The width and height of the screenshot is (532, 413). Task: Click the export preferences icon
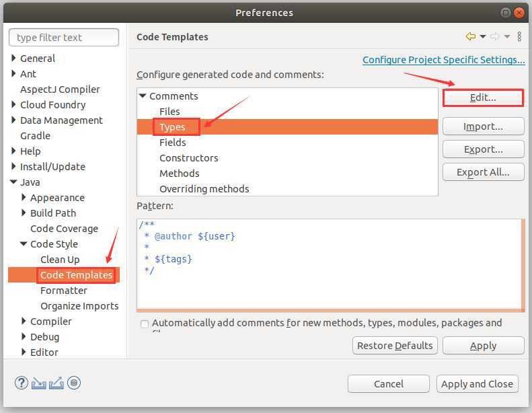coord(56,383)
